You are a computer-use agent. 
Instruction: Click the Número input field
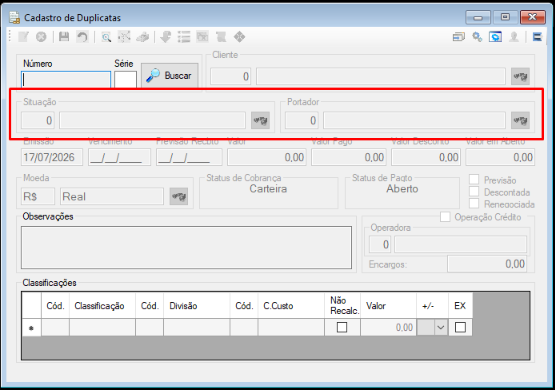66,79
